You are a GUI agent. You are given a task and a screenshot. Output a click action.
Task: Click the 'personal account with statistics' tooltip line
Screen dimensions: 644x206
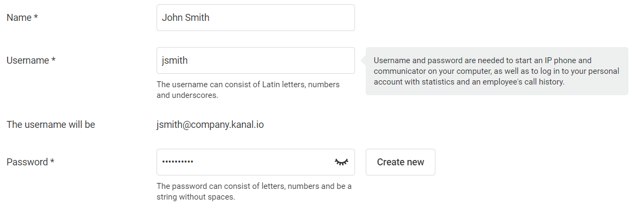(469, 82)
